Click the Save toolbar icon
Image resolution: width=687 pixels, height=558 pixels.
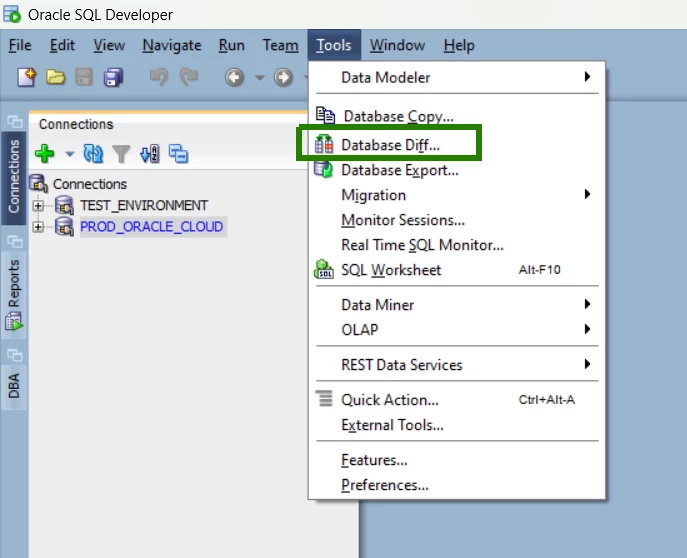pyautogui.click(x=84, y=78)
